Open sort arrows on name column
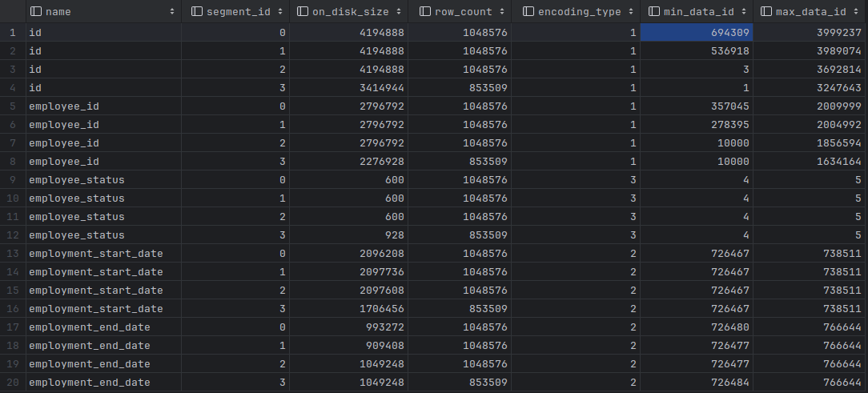The height and width of the screenshot is (393, 868). pos(172,11)
